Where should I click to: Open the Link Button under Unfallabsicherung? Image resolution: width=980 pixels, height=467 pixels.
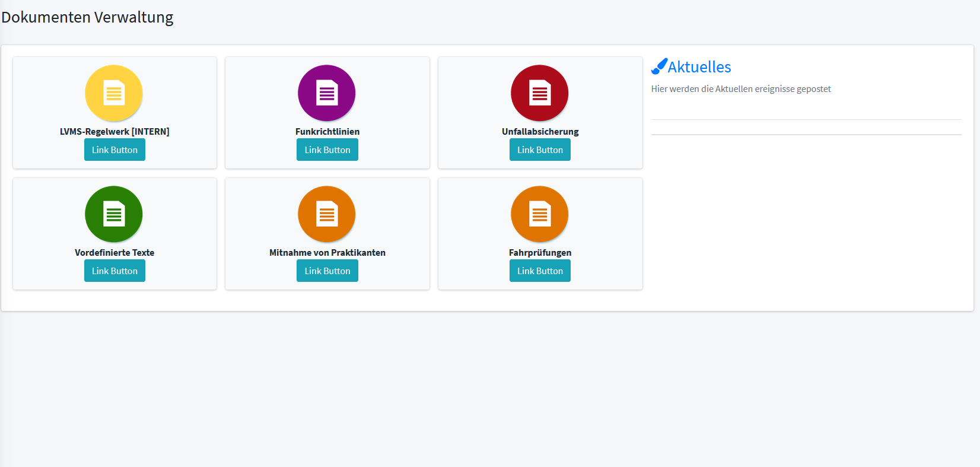coord(540,150)
